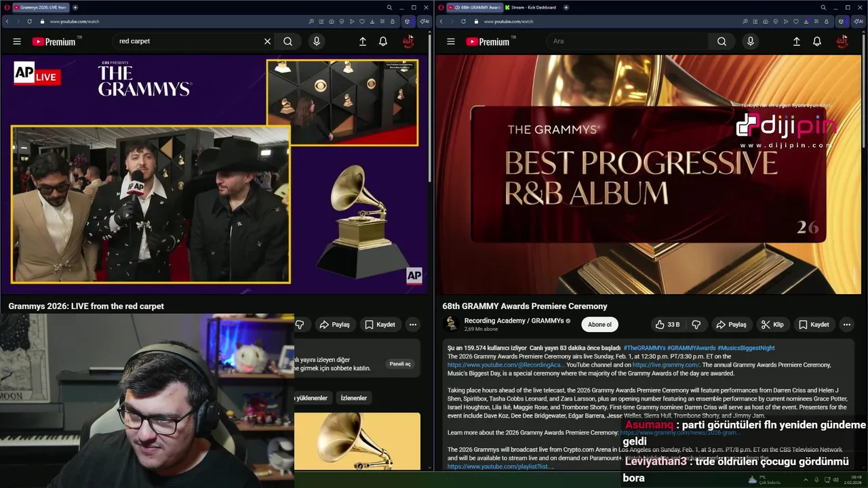This screenshot has width=868, height=488.
Task: Open Opera menu in right window
Action: coord(441,7)
